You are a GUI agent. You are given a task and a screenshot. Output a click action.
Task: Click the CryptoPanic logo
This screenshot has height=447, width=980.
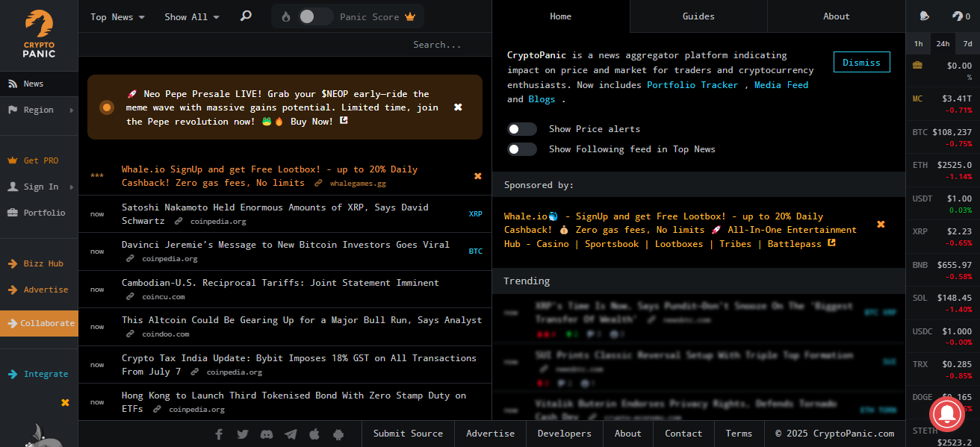39,34
